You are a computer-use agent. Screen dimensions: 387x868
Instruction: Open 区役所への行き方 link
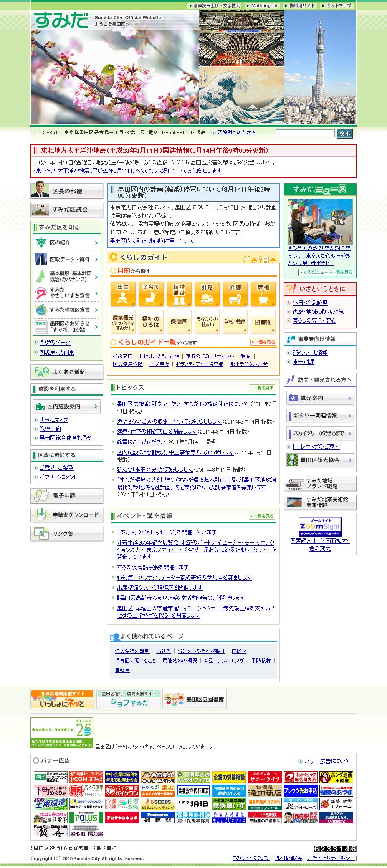click(237, 133)
